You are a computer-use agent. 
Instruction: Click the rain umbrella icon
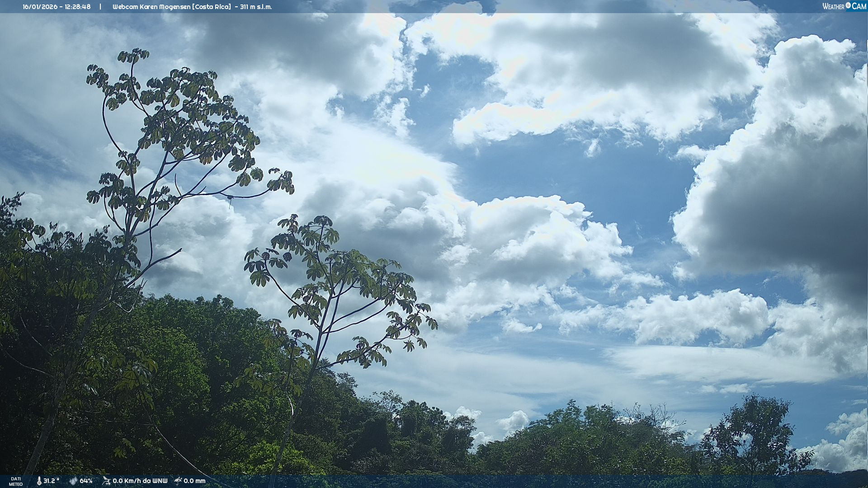click(178, 481)
